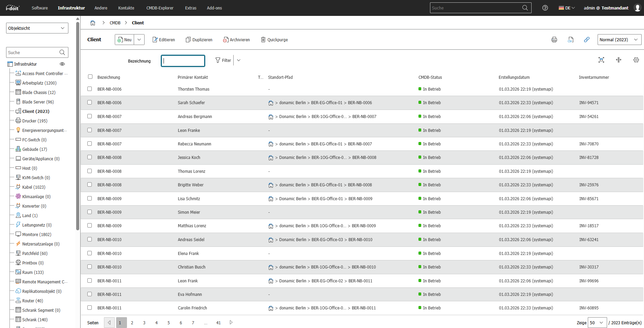Click the export file icon
Viewport: 644px width, 328px height.
(571, 40)
